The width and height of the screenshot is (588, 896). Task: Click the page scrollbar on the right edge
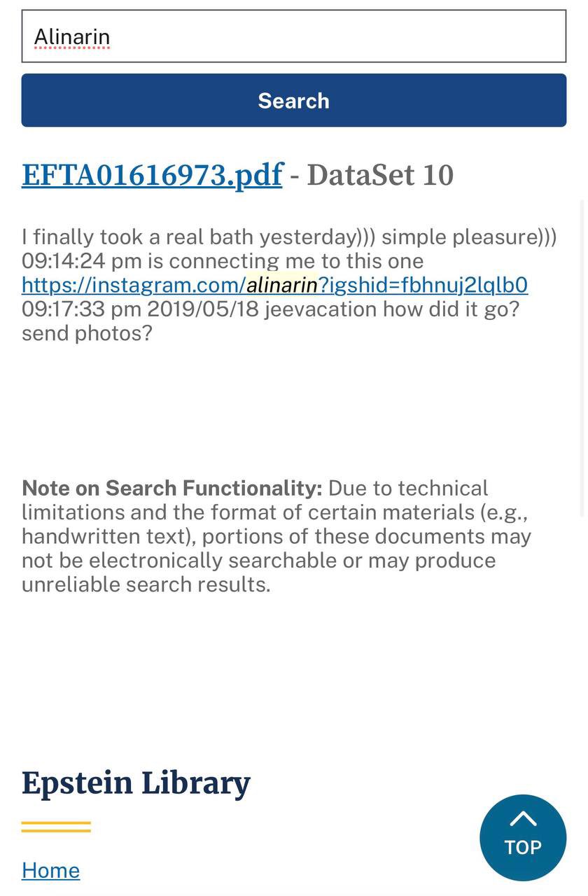tap(583, 350)
